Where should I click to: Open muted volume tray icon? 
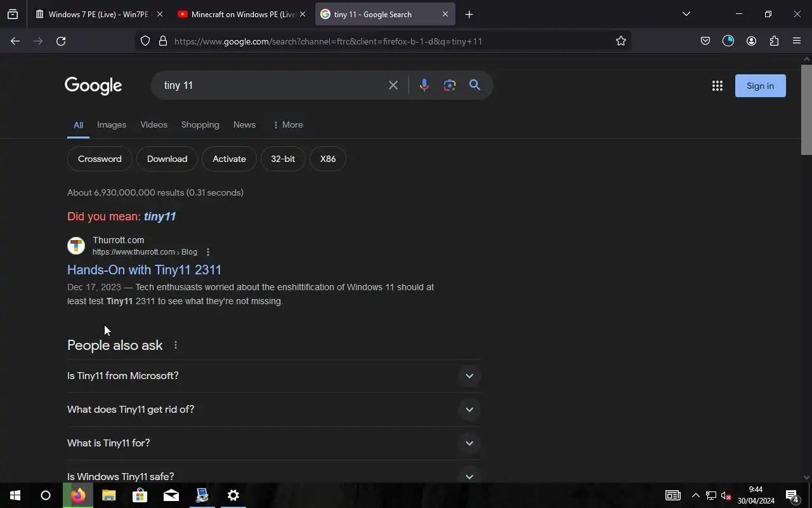coord(726,495)
